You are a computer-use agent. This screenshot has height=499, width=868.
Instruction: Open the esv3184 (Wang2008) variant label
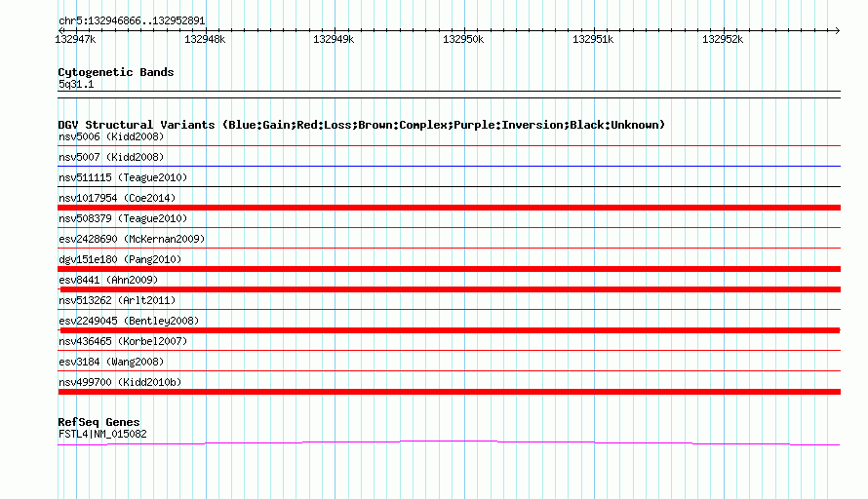[111, 362]
